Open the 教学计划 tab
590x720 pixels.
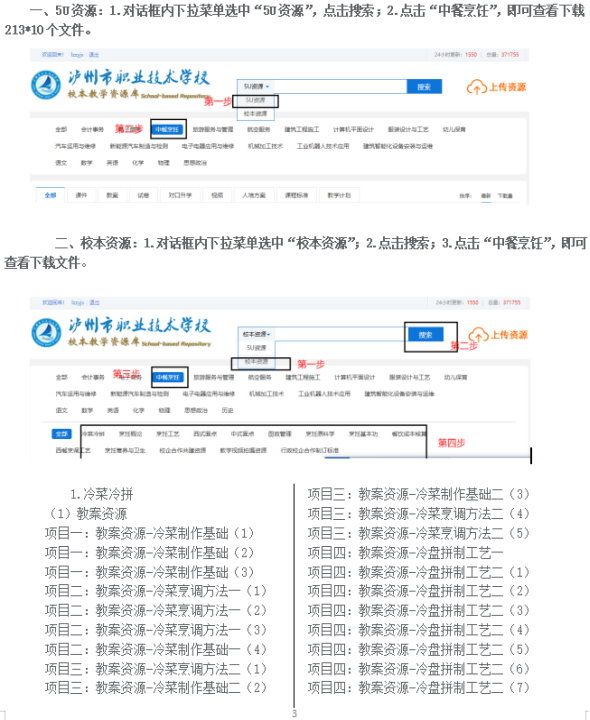[x=339, y=195]
